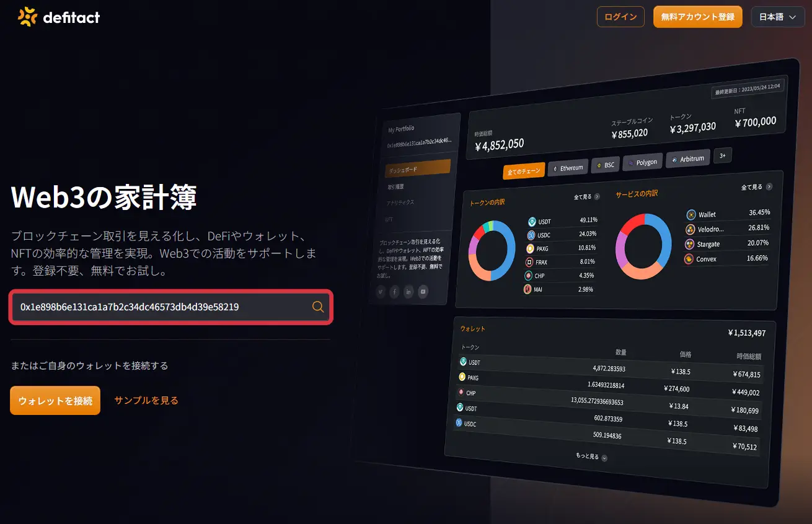Click the ウォレットを接続 button
This screenshot has height=524, width=812.
(x=55, y=401)
